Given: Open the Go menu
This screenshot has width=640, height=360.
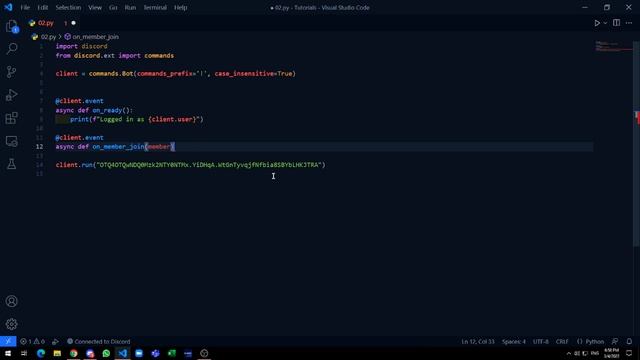Looking at the screenshot, I should coord(113,7).
